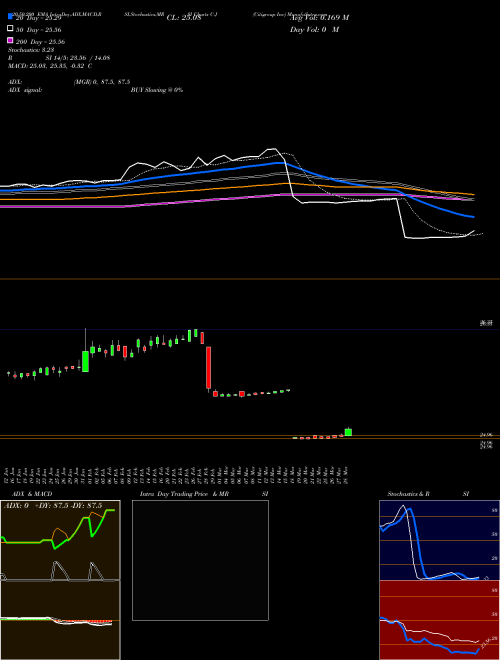Click the ADX +DY -DY readout
The image size is (500, 660).
53,506
